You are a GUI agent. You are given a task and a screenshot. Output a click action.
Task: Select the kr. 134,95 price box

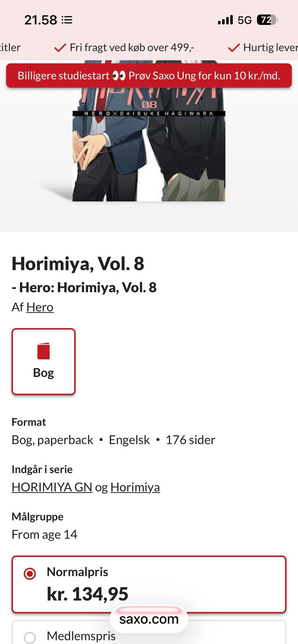click(149, 584)
